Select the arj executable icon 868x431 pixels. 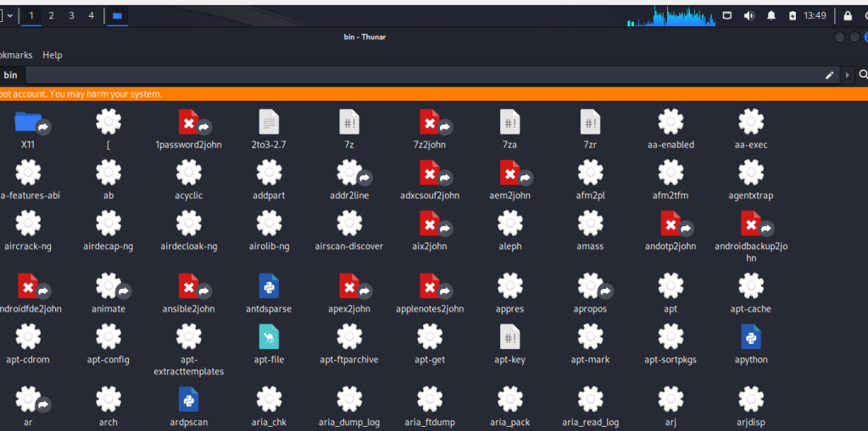point(670,400)
